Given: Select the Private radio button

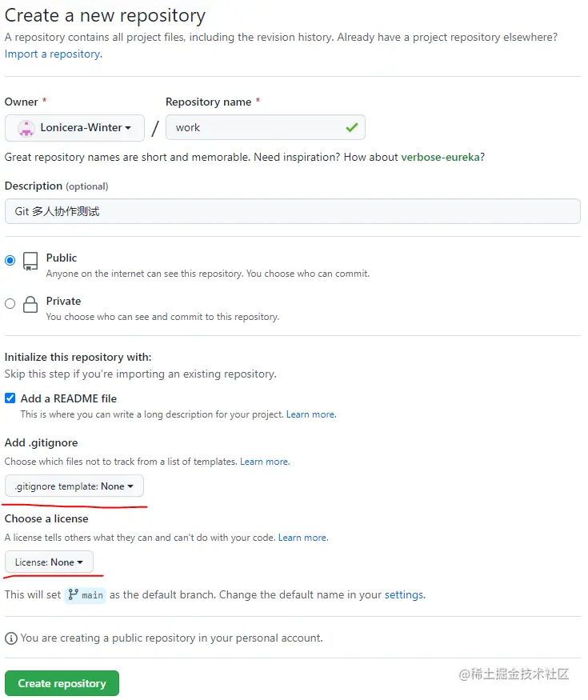Looking at the screenshot, I should (10, 303).
